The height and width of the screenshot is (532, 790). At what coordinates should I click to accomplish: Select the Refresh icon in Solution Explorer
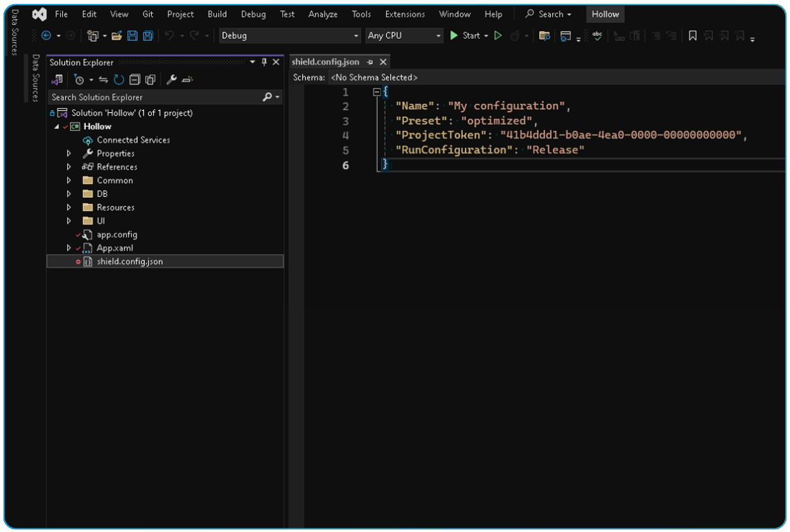119,79
